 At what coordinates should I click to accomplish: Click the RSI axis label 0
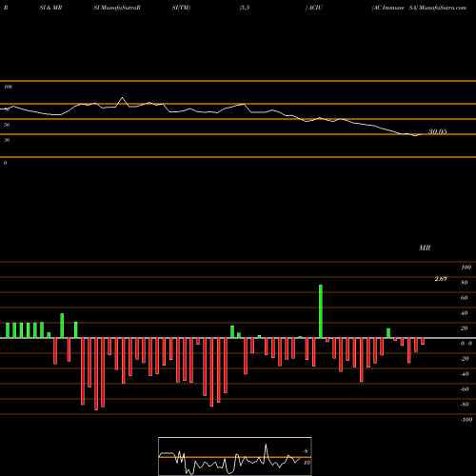(x=5, y=163)
